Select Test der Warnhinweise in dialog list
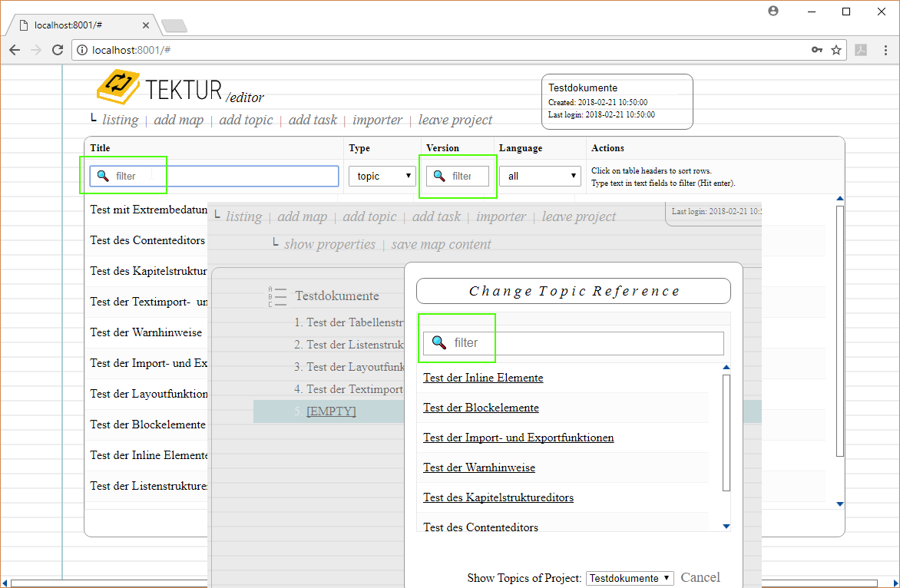The image size is (900, 588). [x=479, y=467]
